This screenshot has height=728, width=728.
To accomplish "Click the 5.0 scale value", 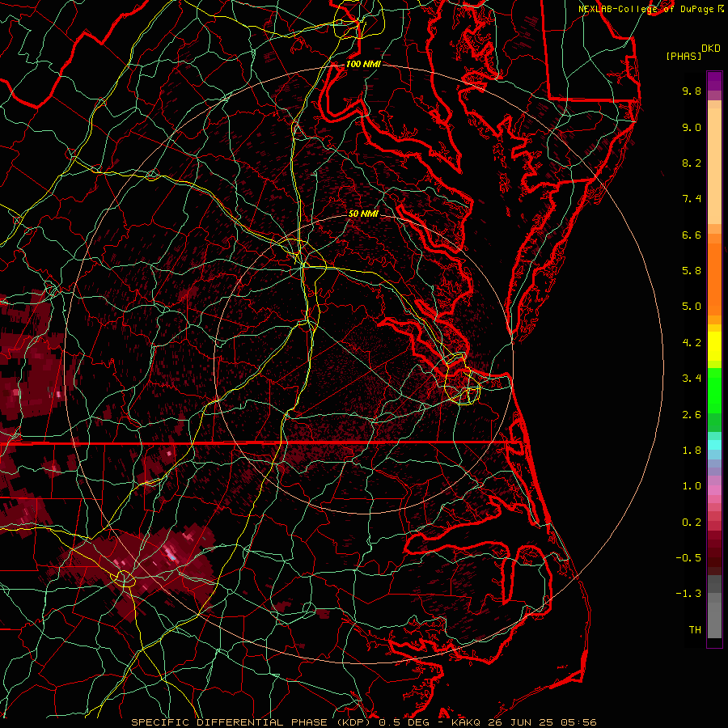I will [692, 307].
